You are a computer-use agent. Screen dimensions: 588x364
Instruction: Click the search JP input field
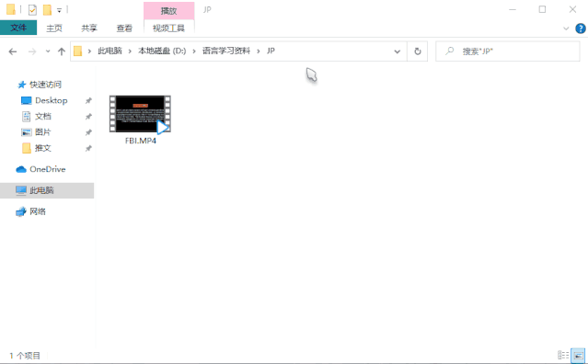tap(508, 51)
